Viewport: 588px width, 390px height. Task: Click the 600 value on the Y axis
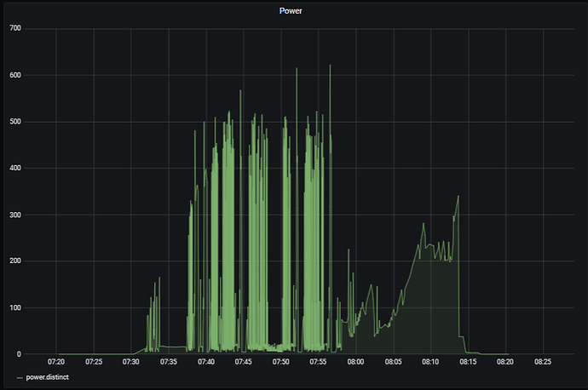point(15,75)
